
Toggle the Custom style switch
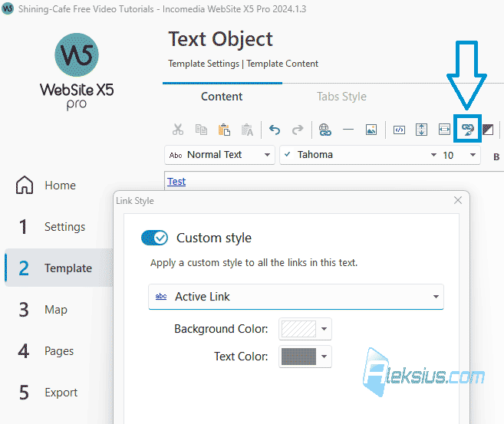tap(155, 238)
